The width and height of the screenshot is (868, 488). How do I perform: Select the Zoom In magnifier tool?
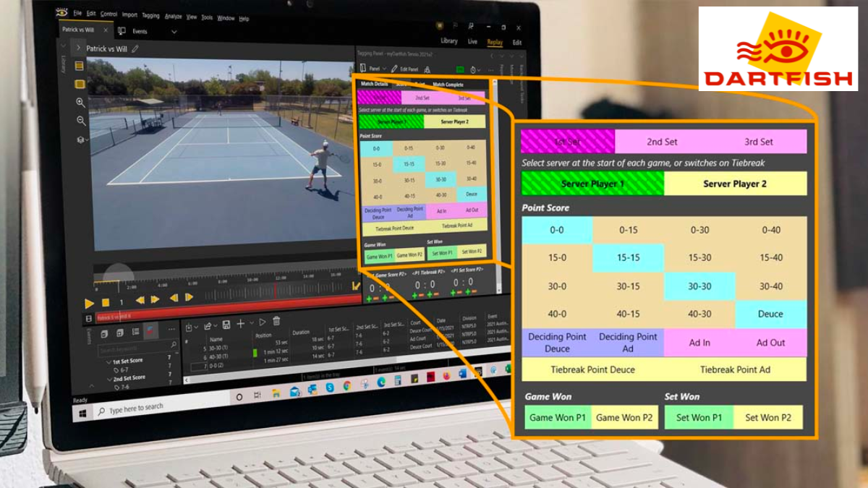(x=80, y=102)
